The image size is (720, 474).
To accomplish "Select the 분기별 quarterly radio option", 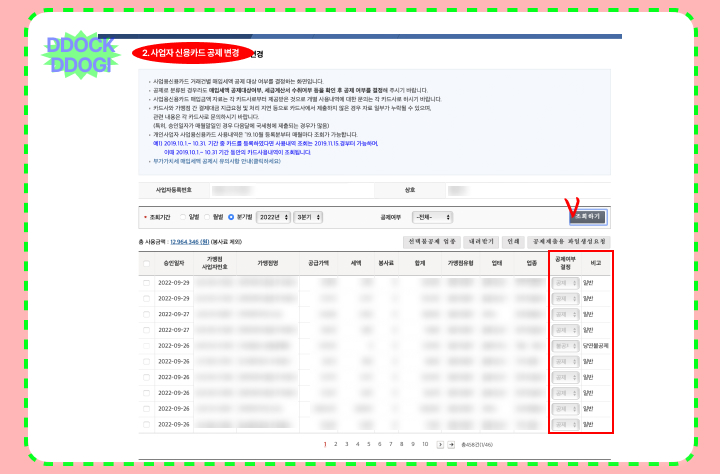I will [231, 217].
